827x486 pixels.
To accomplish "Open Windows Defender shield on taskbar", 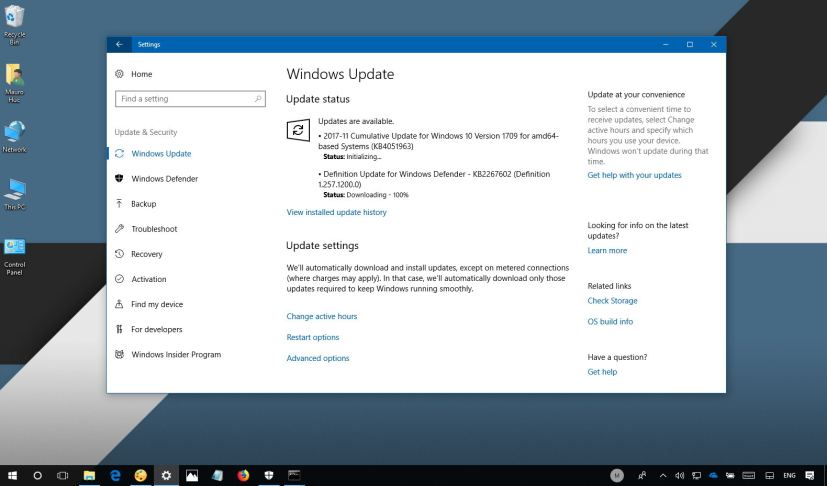I will click(269, 475).
